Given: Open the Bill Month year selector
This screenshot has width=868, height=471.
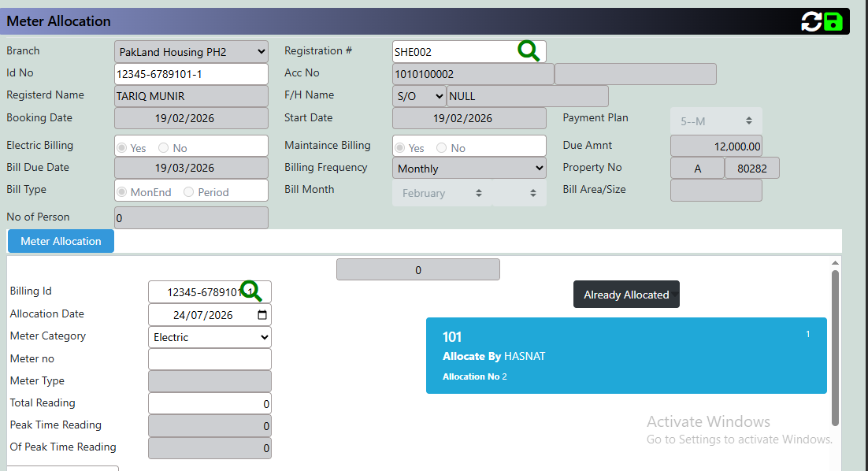Looking at the screenshot, I should tap(519, 193).
